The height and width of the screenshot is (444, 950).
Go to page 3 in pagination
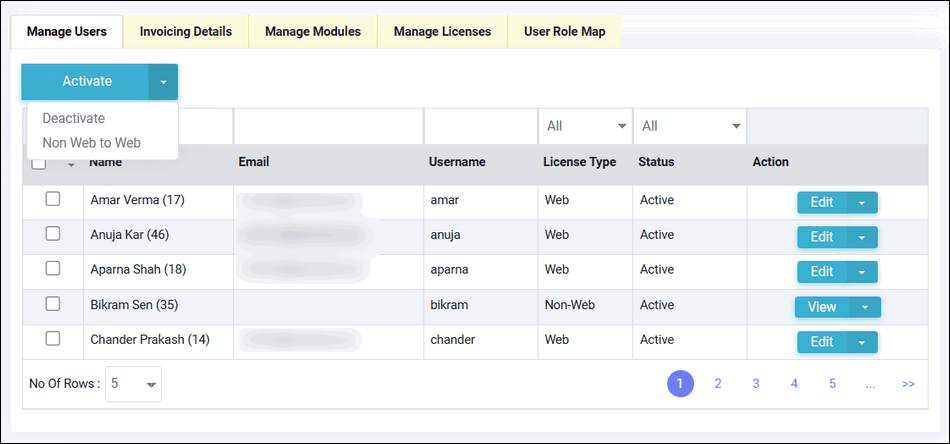756,383
